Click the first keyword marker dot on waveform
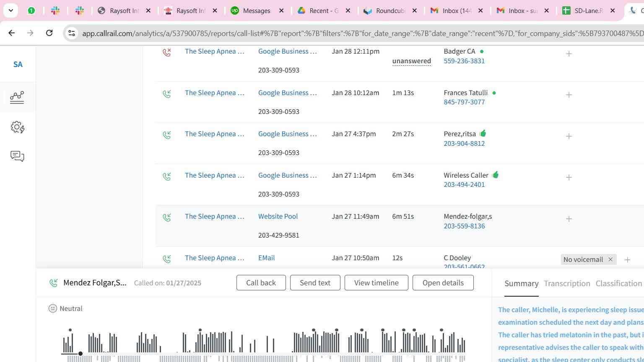The image size is (644, 362). (x=70, y=330)
